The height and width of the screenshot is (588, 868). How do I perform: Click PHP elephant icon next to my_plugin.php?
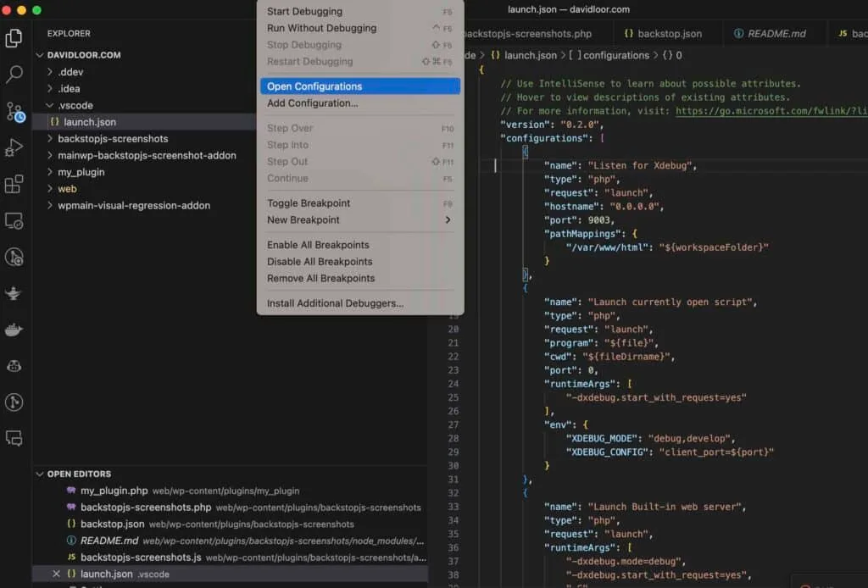click(x=71, y=490)
